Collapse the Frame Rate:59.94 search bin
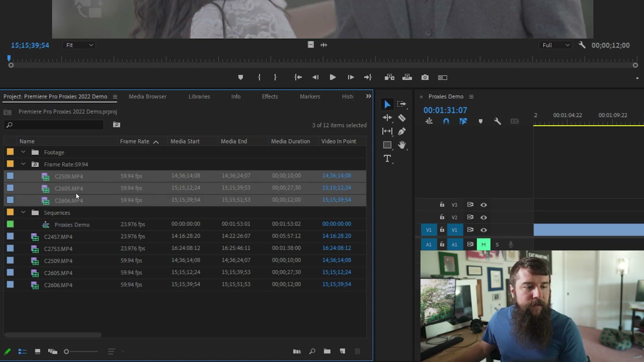The image size is (644, 362). [x=23, y=164]
